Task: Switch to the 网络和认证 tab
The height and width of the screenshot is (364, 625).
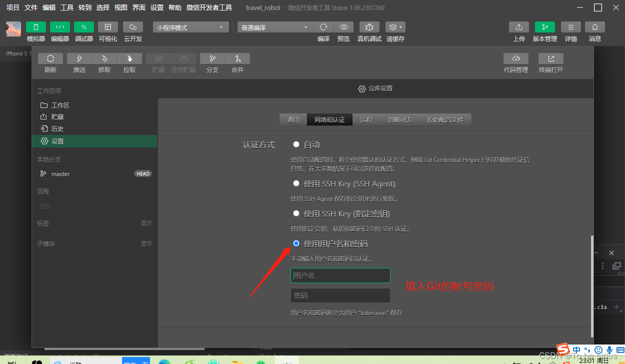Action: (x=329, y=120)
